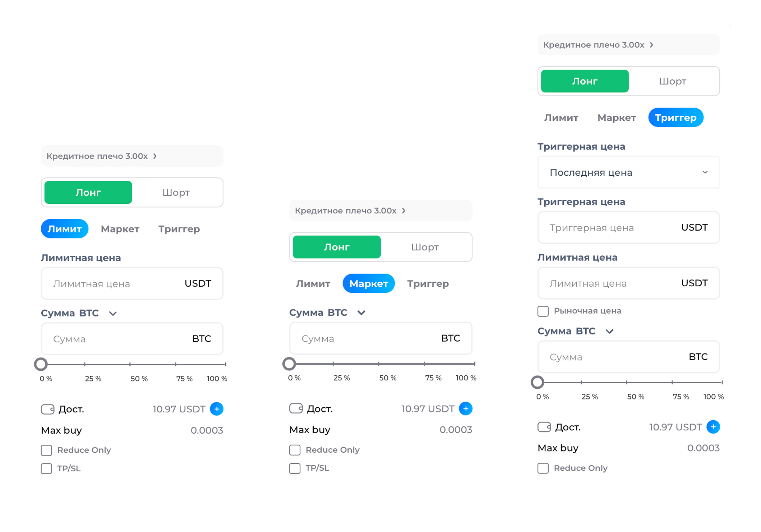The height and width of the screenshot is (532, 761).
Task: Open the Последняя цена dropdown
Action: point(628,172)
